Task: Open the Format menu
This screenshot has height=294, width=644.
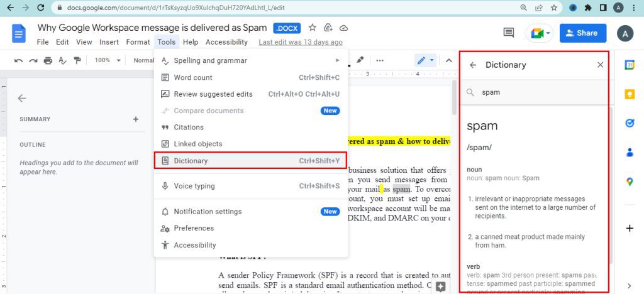Action: (138, 42)
